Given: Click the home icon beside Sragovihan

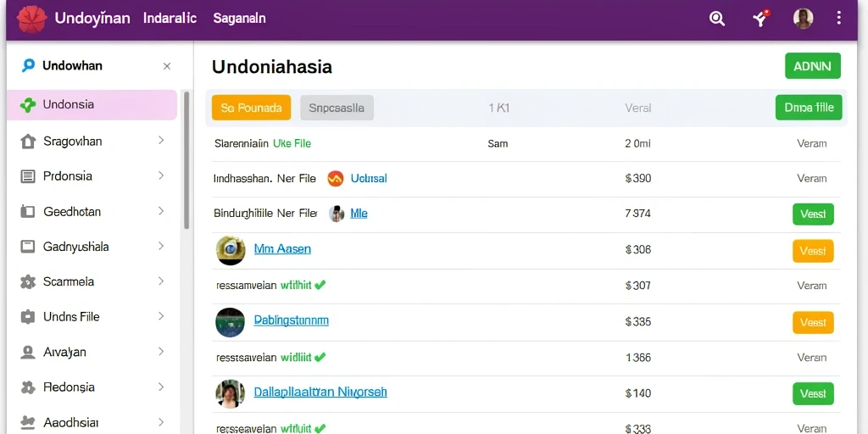Looking at the screenshot, I should tap(28, 142).
